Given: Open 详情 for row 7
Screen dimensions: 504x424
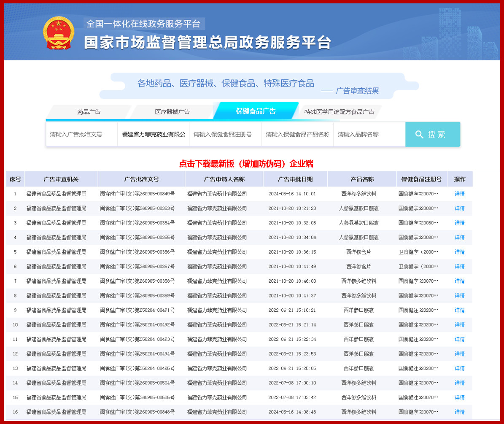Looking at the screenshot, I should coord(459,281).
